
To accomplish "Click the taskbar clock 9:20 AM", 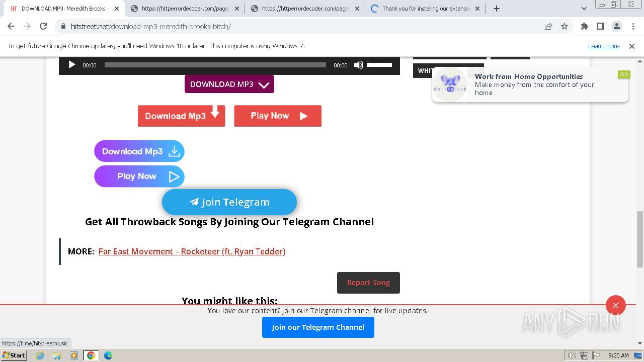I will pos(618,355).
